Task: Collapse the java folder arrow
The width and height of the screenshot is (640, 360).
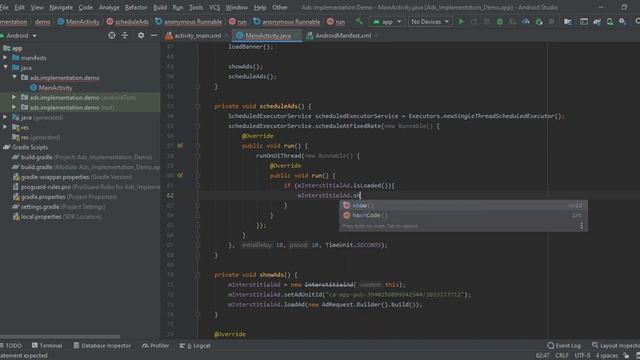Action: point(5,68)
